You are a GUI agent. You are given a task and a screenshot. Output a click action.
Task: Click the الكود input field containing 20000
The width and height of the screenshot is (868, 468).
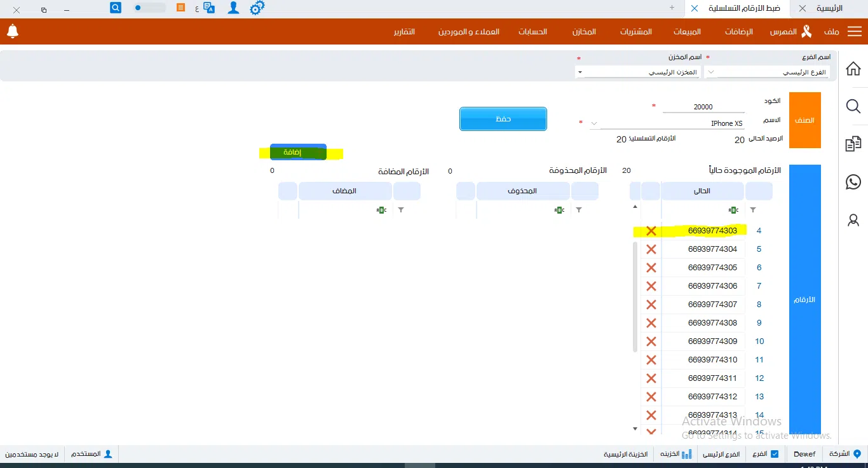703,107
